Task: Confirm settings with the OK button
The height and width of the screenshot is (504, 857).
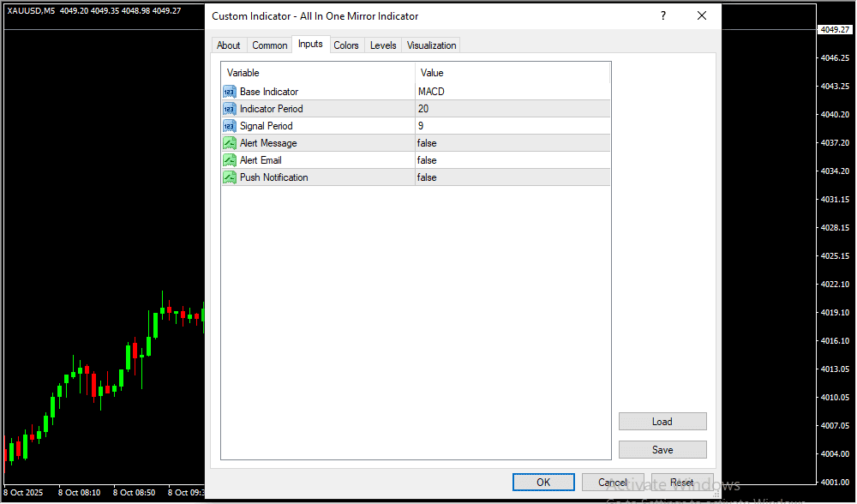Action: coord(543,483)
